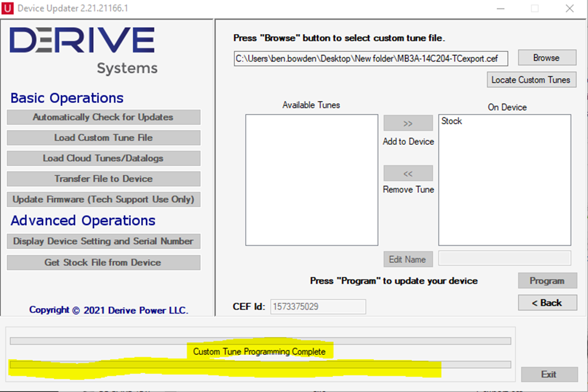Click the tune name edit field

point(505,258)
